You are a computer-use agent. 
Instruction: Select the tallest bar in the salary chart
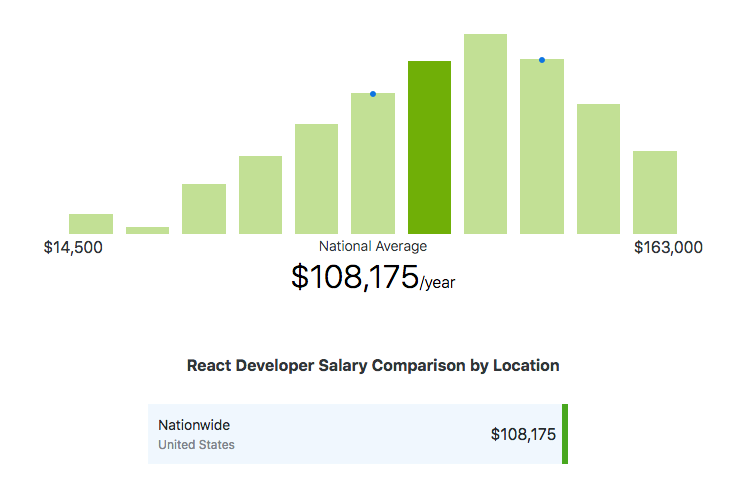485,134
